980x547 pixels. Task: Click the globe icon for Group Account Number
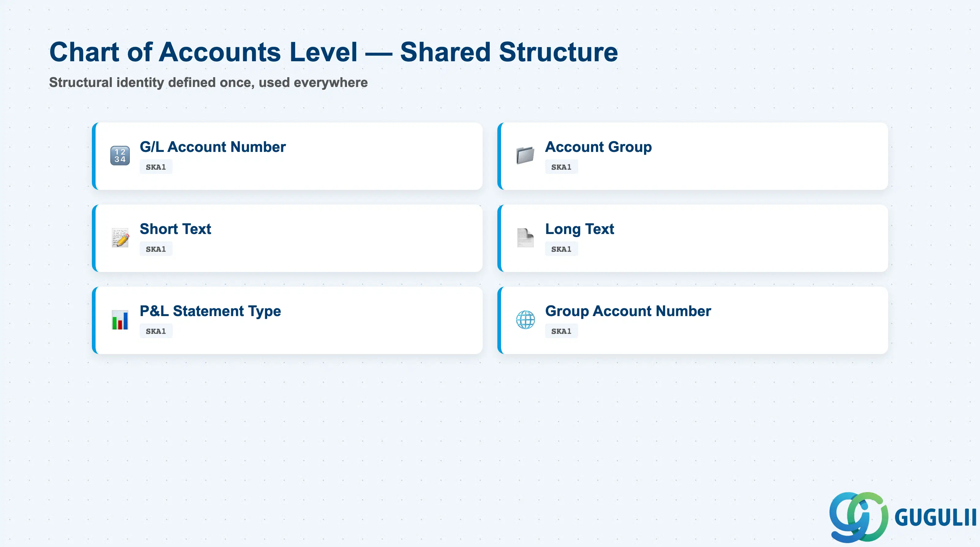point(526,320)
